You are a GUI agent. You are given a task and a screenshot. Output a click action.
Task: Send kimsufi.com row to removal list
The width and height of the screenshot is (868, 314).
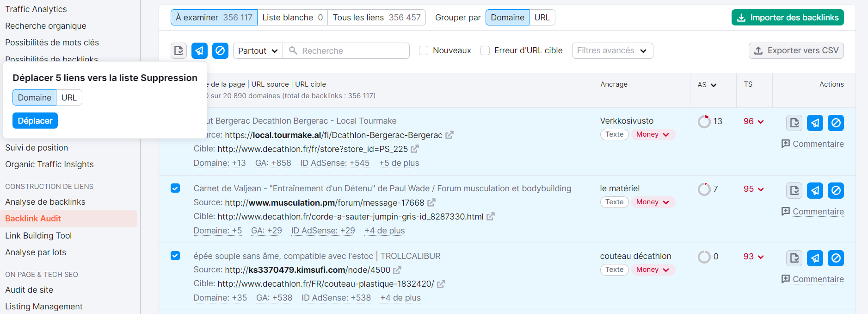coord(815,258)
